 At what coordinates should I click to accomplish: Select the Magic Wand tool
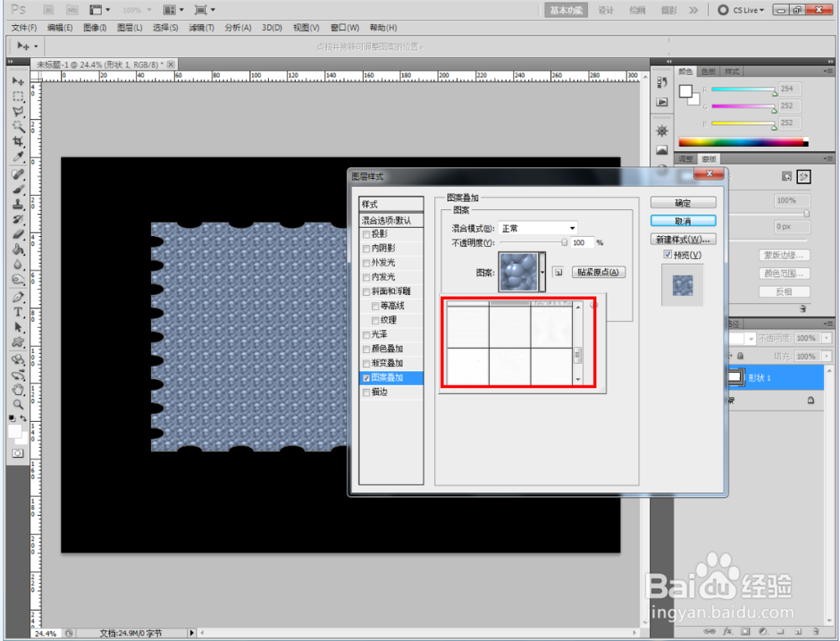click(x=18, y=127)
